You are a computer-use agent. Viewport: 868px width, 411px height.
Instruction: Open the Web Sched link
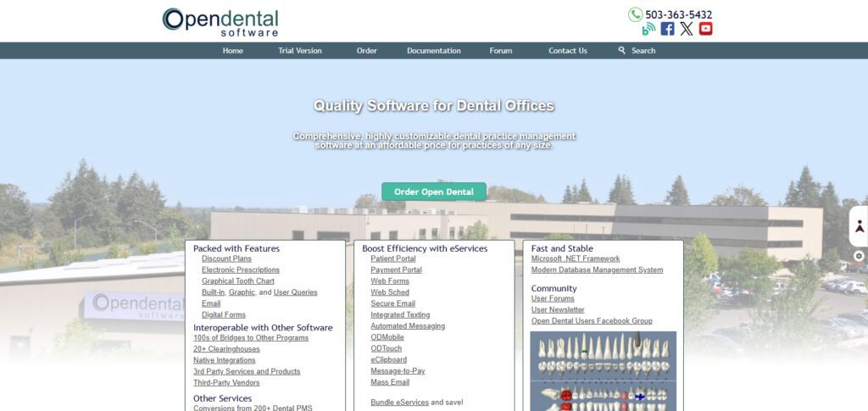click(x=390, y=292)
